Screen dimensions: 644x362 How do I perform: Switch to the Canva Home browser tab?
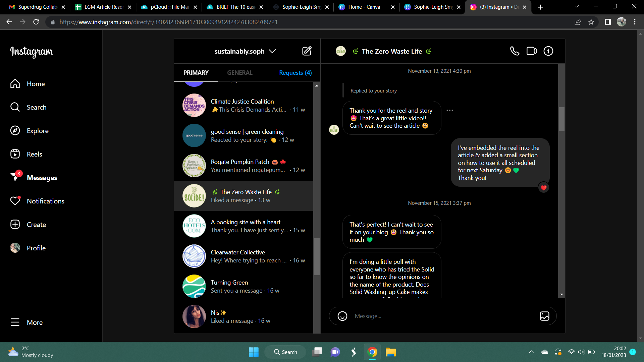click(x=364, y=7)
